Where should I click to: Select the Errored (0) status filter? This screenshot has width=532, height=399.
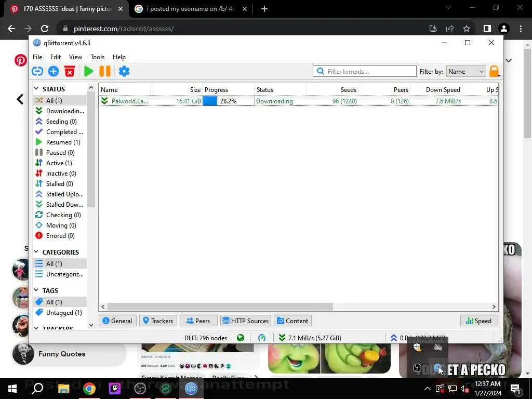point(60,236)
